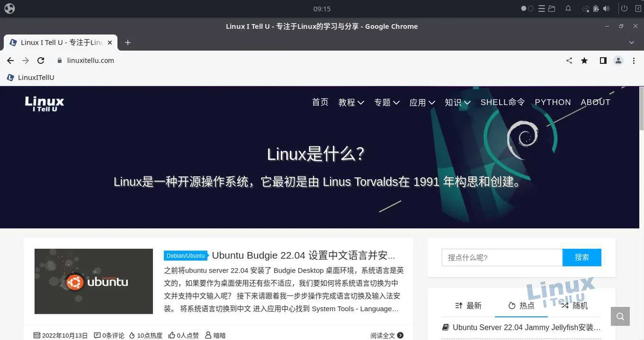Bookmark this page with the star icon
The height and width of the screenshot is (340, 644).
point(584,61)
